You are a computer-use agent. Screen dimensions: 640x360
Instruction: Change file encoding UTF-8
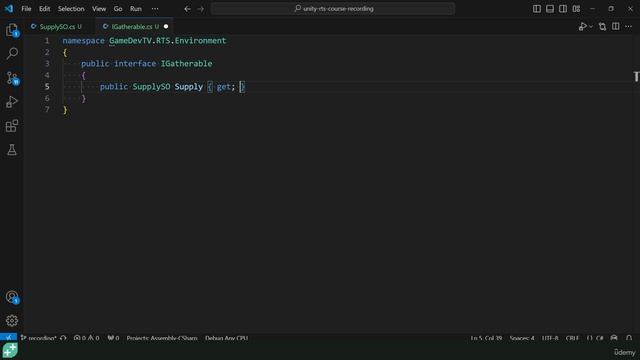550,338
